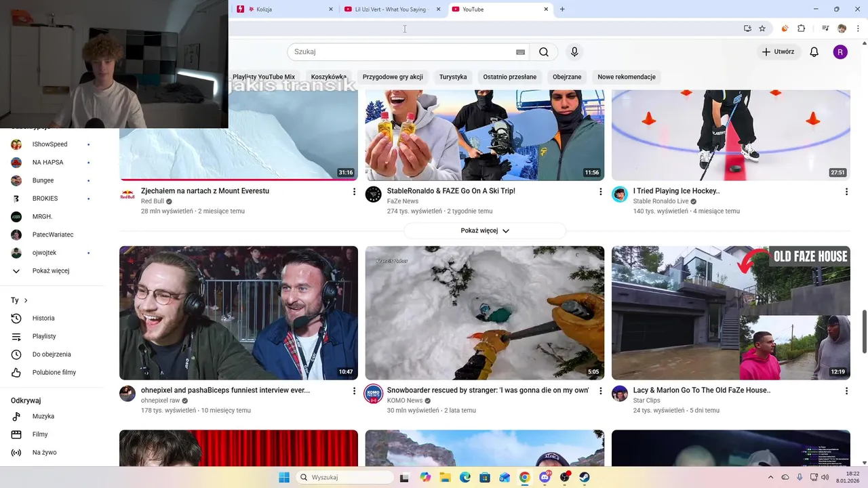Open Chrome extensions puzzle icon
This screenshot has height=488, width=868.
tap(802, 28)
